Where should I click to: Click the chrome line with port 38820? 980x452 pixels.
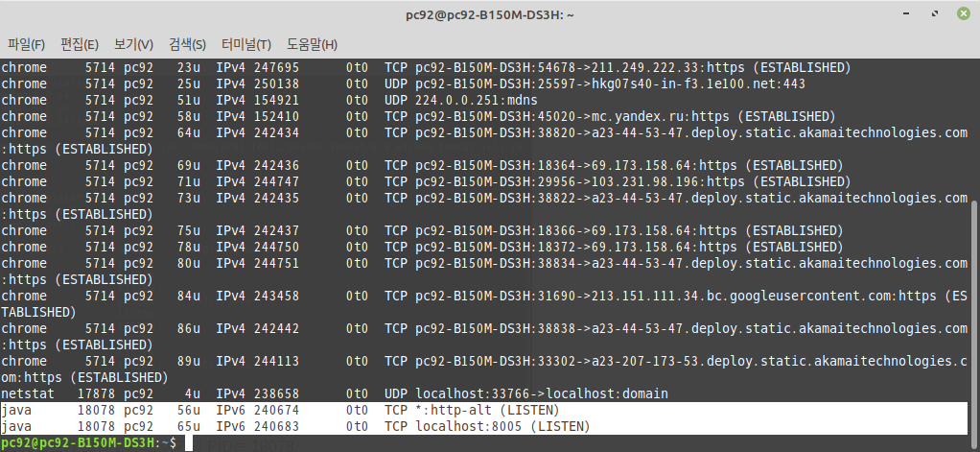coord(485,141)
